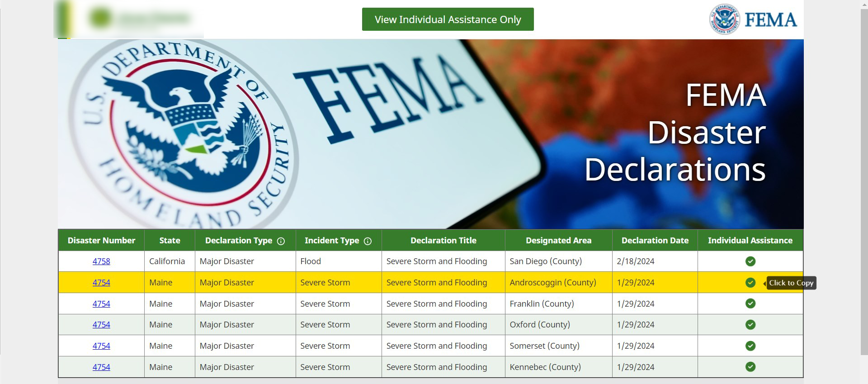Click the Click to Copy tooltip
Viewport: 868px width, 384px height.
click(x=791, y=283)
